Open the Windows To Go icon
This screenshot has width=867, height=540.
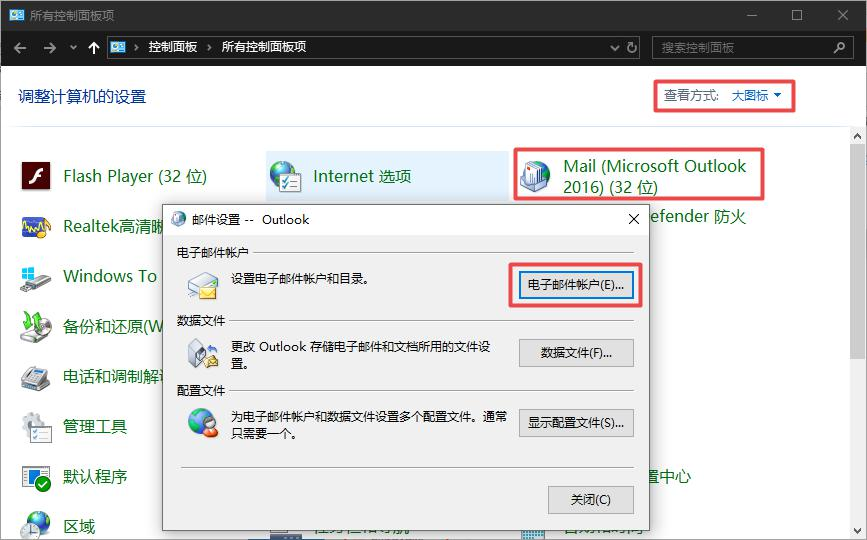pyautogui.click(x=37, y=276)
